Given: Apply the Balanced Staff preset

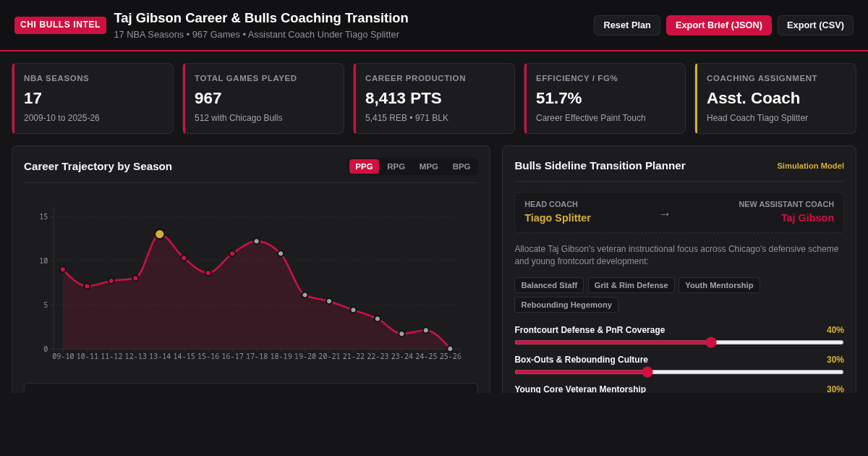Looking at the screenshot, I should tap(549, 285).
